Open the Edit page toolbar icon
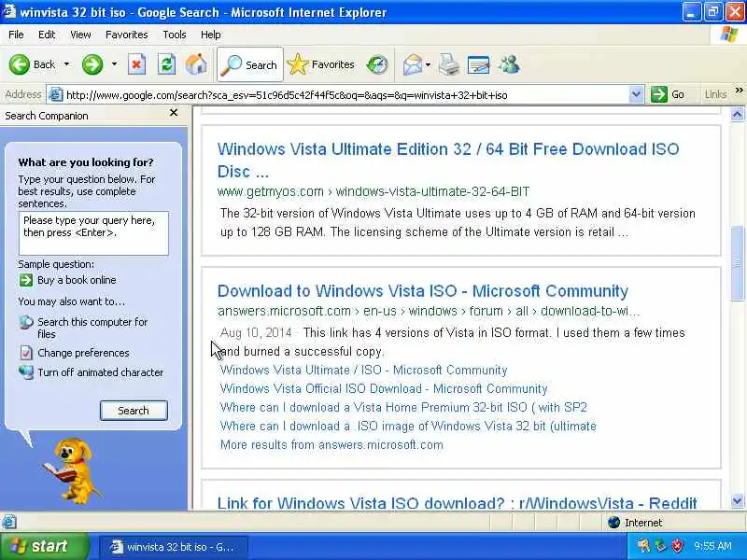The height and width of the screenshot is (560, 747). (479, 64)
